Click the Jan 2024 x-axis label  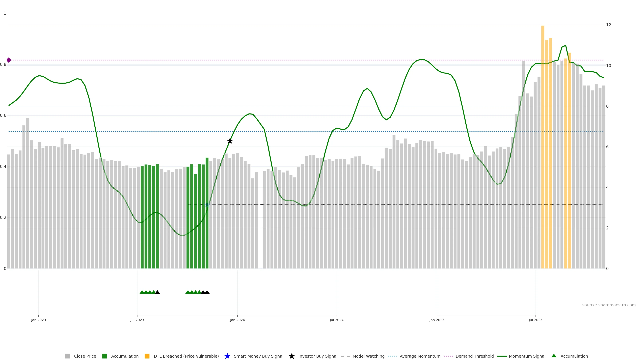[237, 320]
